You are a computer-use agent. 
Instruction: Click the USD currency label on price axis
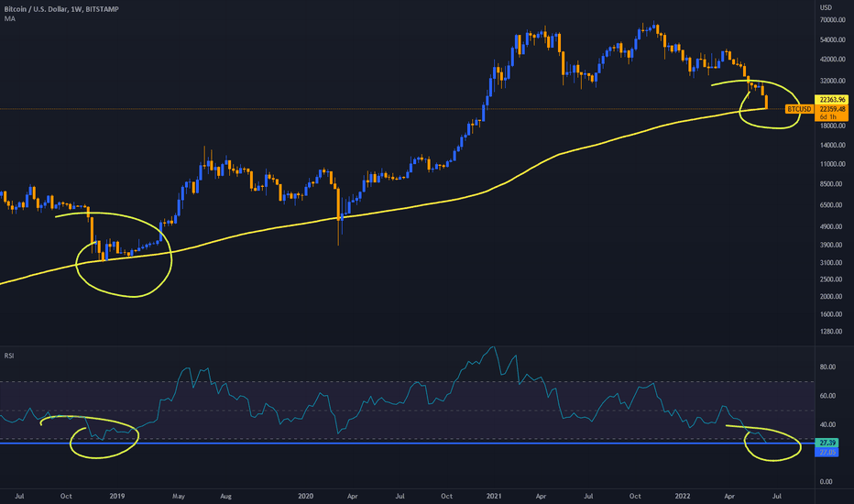pyautogui.click(x=827, y=7)
